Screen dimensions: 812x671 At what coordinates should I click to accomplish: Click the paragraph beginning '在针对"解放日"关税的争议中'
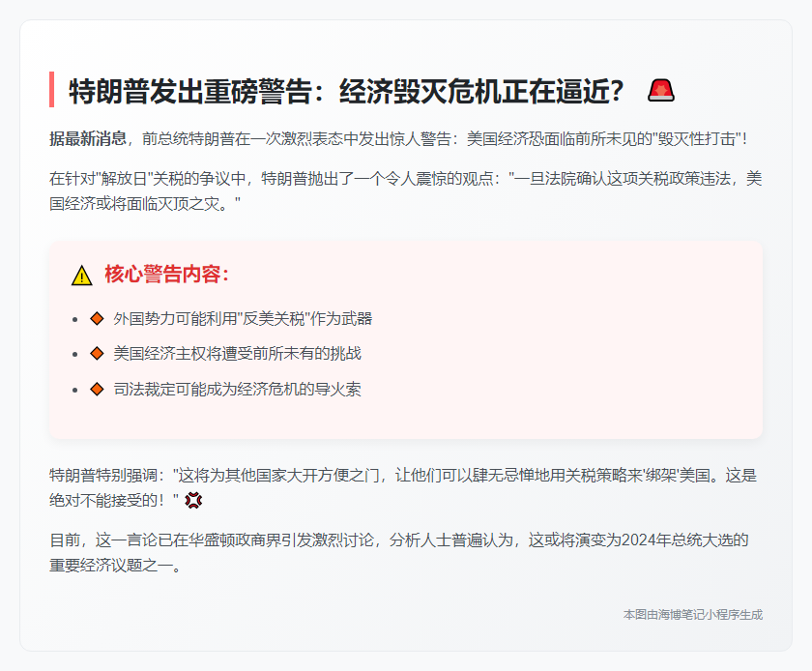405,191
